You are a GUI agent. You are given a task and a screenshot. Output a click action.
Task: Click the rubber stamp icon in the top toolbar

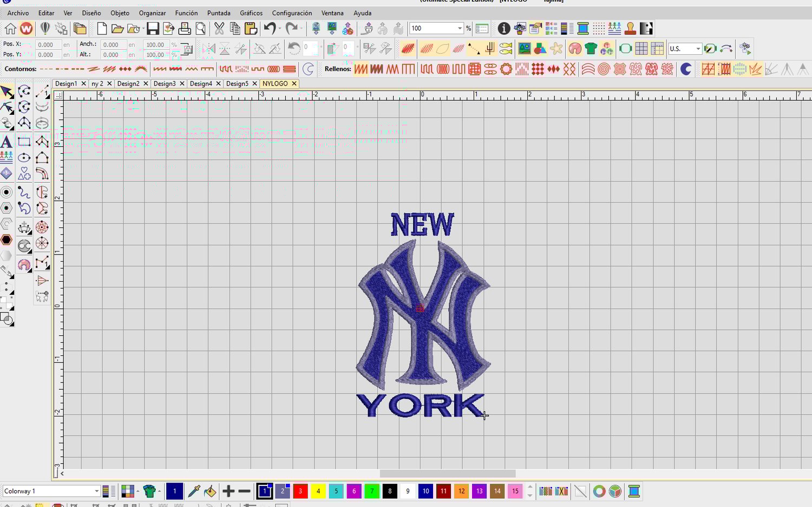click(x=631, y=29)
